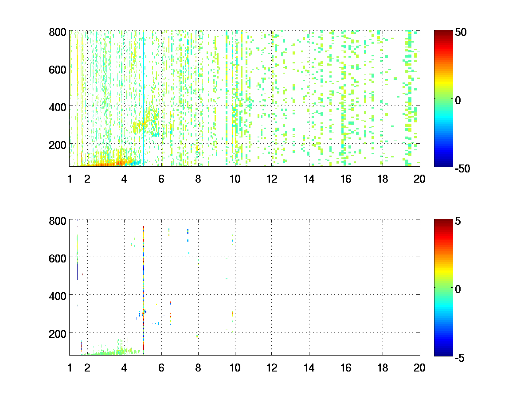This screenshot has height=399, width=532.
Task: Click the "0" label on the upper colorbar
Action: 459,100
